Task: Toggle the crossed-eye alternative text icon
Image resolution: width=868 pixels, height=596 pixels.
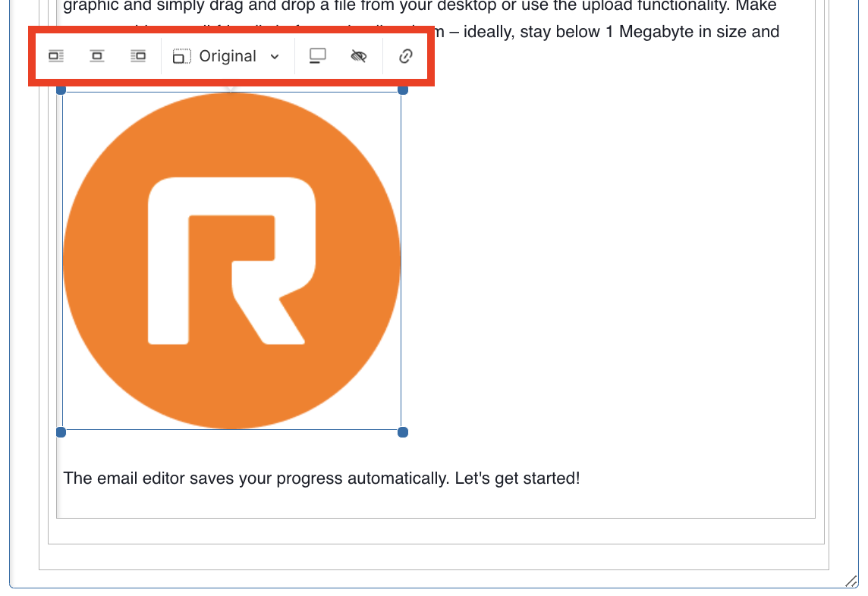Action: point(359,56)
